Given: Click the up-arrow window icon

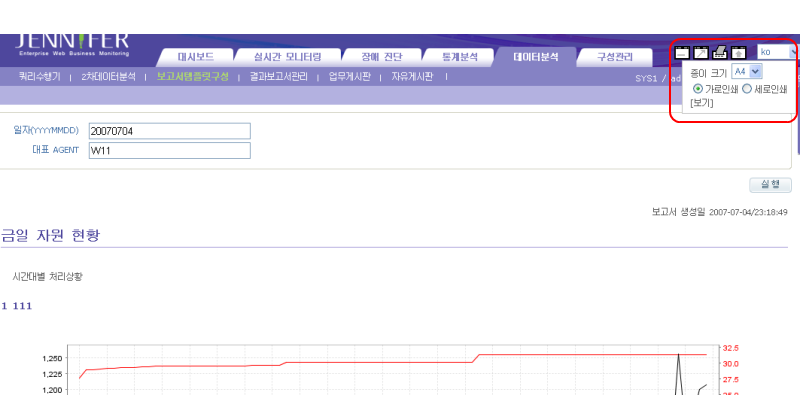Looking at the screenshot, I should pyautogui.click(x=738, y=52).
